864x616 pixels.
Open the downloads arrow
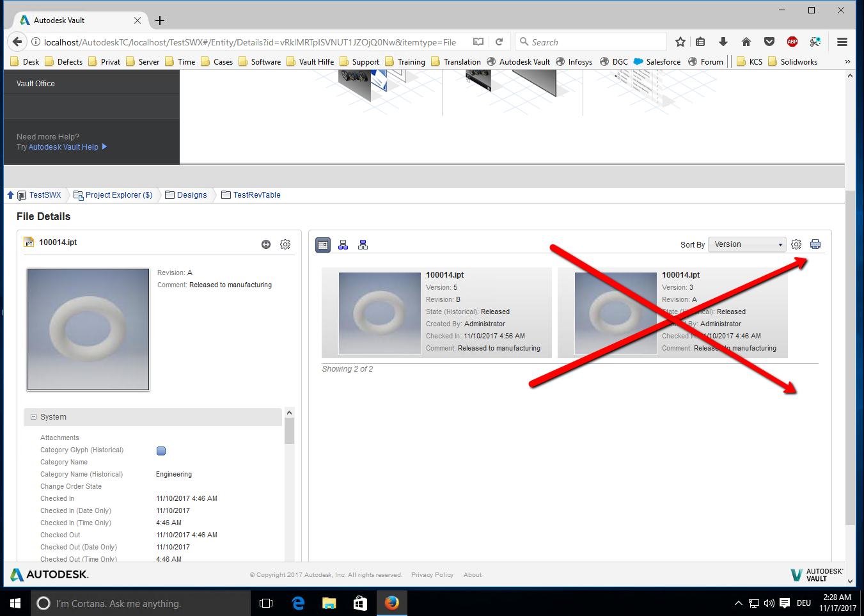coord(723,42)
